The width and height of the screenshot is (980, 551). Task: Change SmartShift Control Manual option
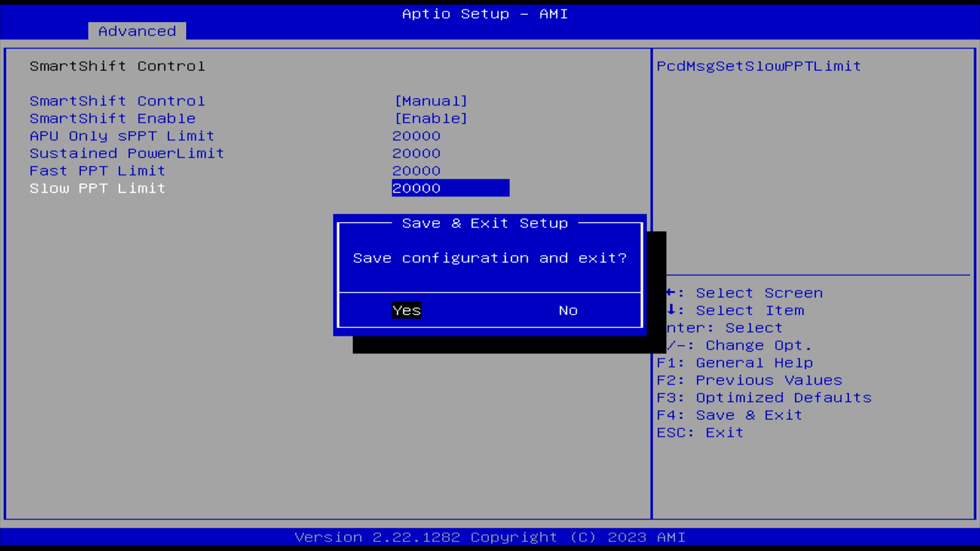pyautogui.click(x=431, y=101)
